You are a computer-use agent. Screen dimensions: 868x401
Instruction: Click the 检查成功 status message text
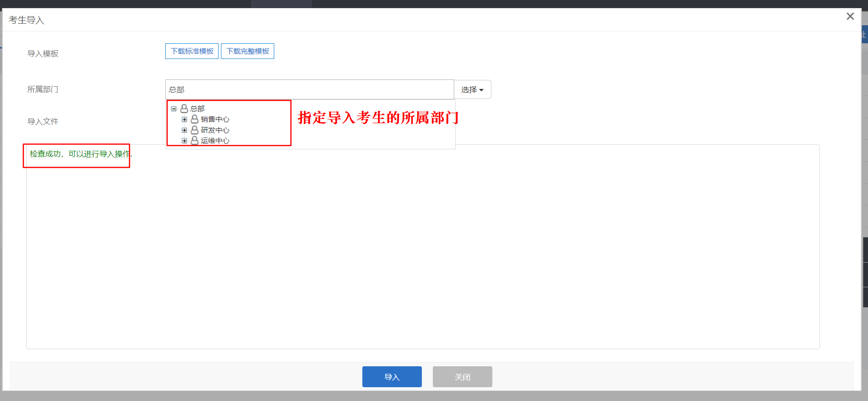tap(81, 154)
